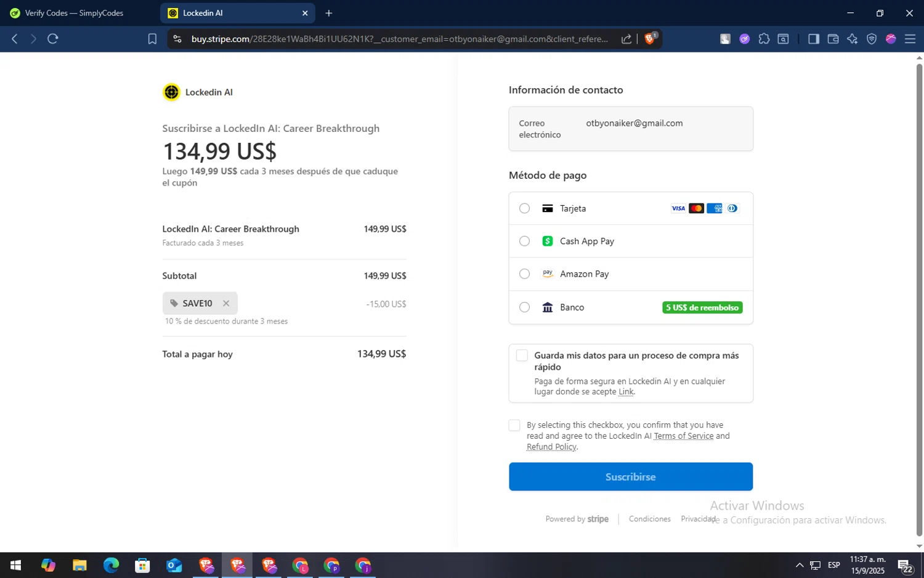This screenshot has height=578, width=924.
Task: Remove the SAVE10 coupon with the X
Action: 226,303
